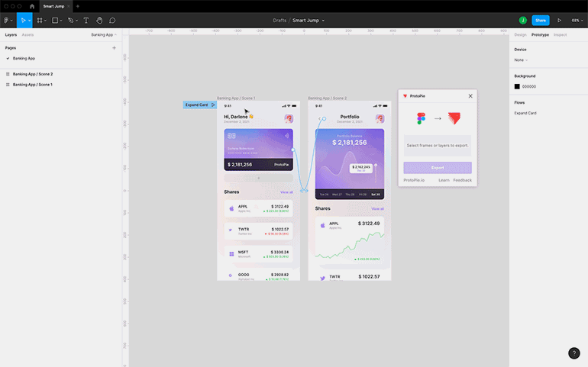Click the Export button in ProtoPie plugin
588x367 pixels.
[x=438, y=167]
